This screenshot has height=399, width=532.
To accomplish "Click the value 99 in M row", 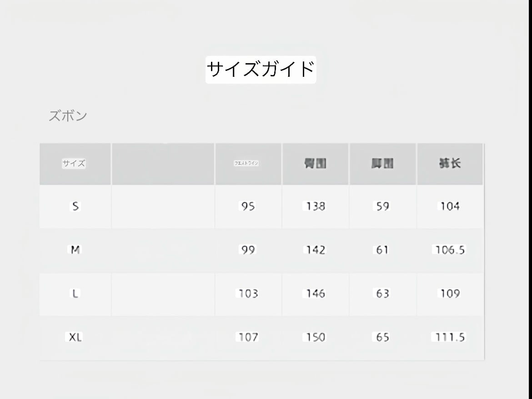I will coord(248,249).
